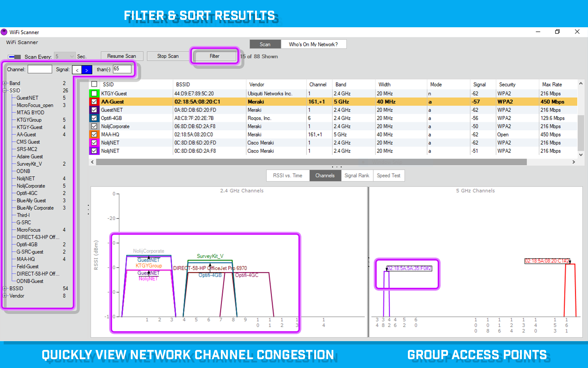
Task: Switch to RSSI vs. Time tab
Action: (x=288, y=176)
